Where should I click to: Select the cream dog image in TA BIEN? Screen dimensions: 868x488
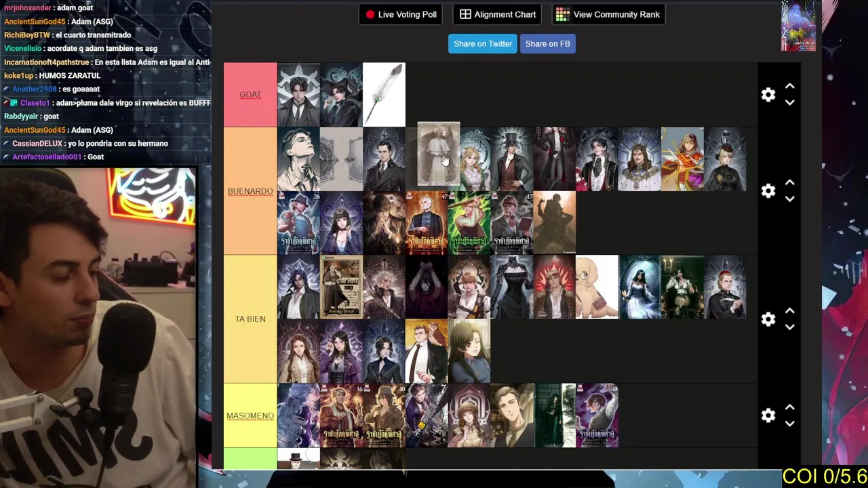point(597,287)
